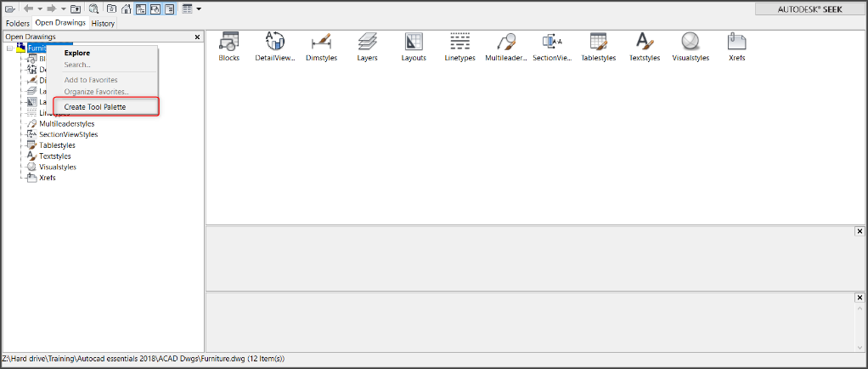Click the Load drawing folder icon
Image resolution: width=868 pixels, height=369 pixels.
pyautogui.click(x=9, y=9)
